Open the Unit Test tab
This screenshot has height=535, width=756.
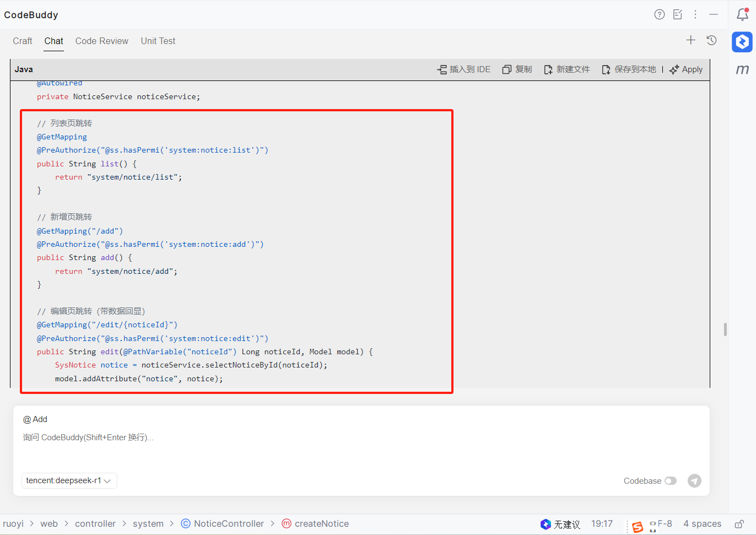pos(158,41)
